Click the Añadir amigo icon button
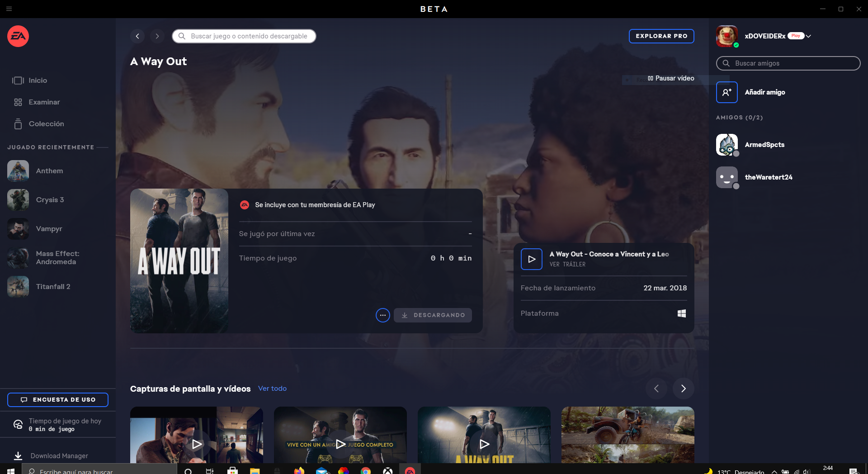The image size is (868, 474). point(727,92)
